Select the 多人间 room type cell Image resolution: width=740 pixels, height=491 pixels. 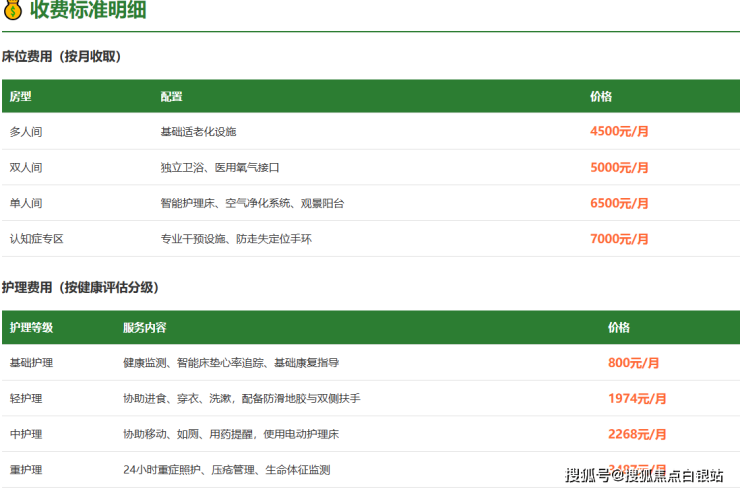coord(26,132)
